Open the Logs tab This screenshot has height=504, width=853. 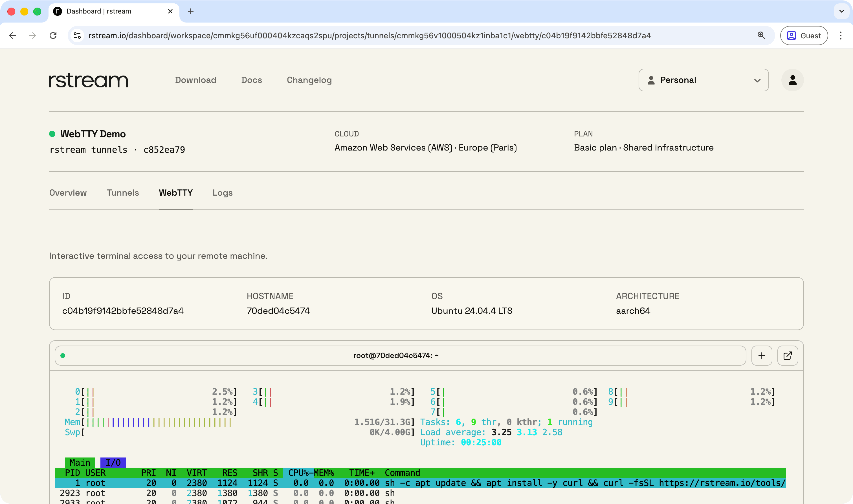tap(222, 193)
